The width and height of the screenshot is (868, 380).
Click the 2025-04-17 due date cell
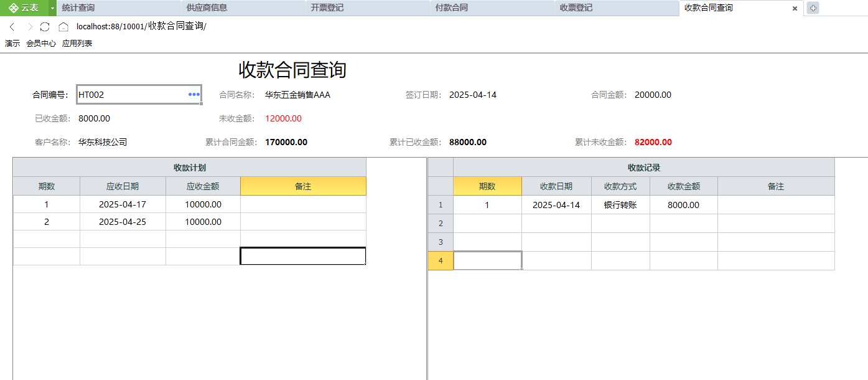123,204
